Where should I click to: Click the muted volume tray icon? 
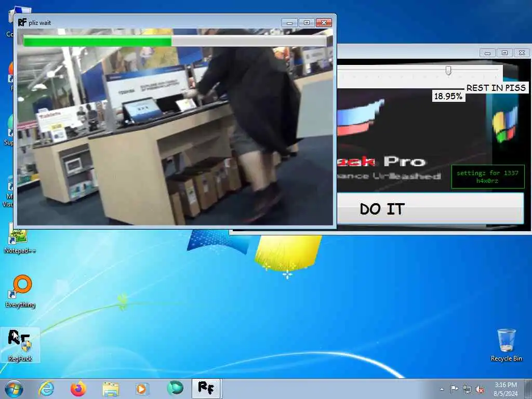480,389
